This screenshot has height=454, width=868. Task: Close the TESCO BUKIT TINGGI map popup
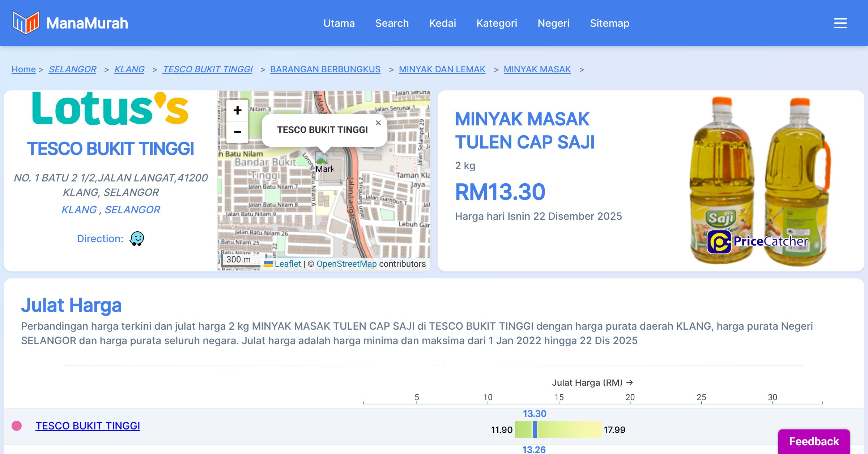(x=378, y=123)
